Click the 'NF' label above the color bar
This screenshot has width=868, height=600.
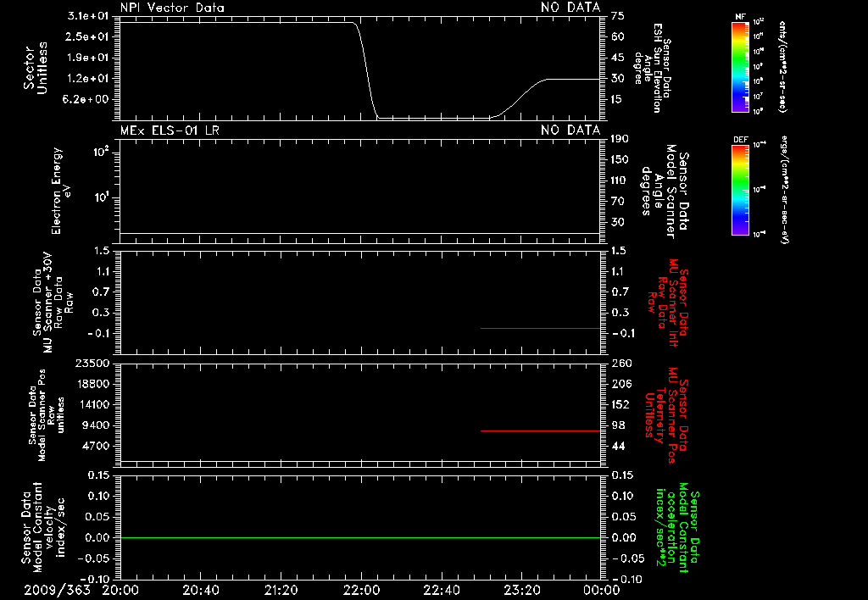coord(740,17)
